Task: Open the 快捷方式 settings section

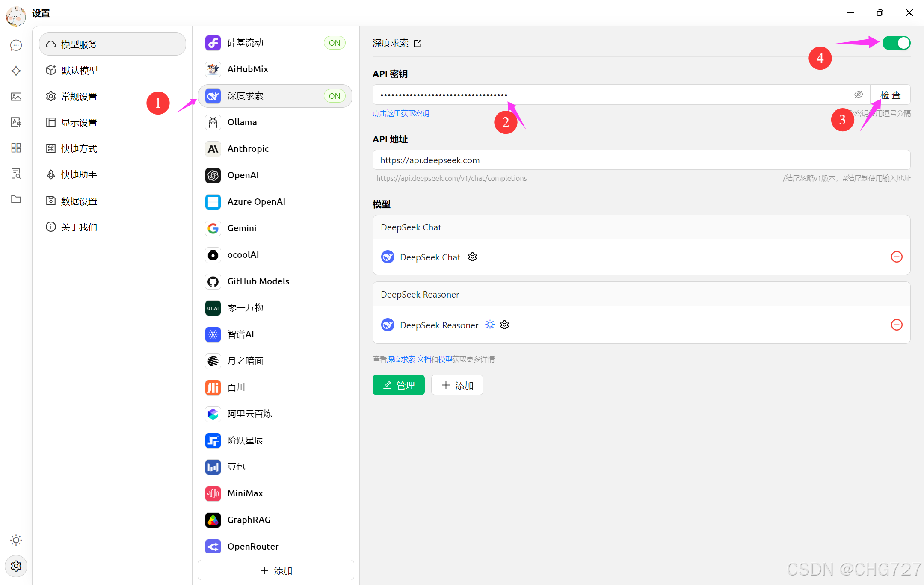Action: coord(79,149)
